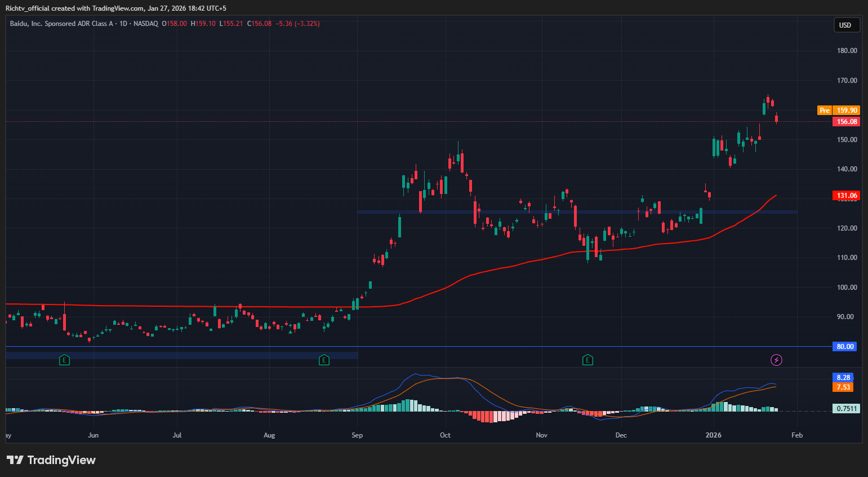This screenshot has height=477, width=868.
Task: Click the 0.7511 histogram value label
Action: pos(847,409)
